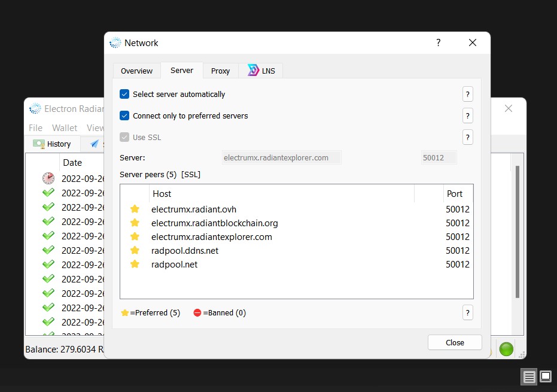The width and height of the screenshot is (557, 392).
Task: Click the Balance: 279.6034 status text
Action: tap(64, 350)
